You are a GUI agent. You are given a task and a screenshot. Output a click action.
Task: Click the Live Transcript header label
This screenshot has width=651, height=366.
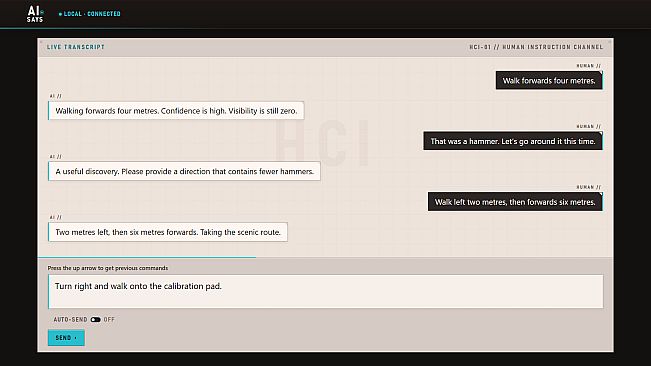point(76,47)
